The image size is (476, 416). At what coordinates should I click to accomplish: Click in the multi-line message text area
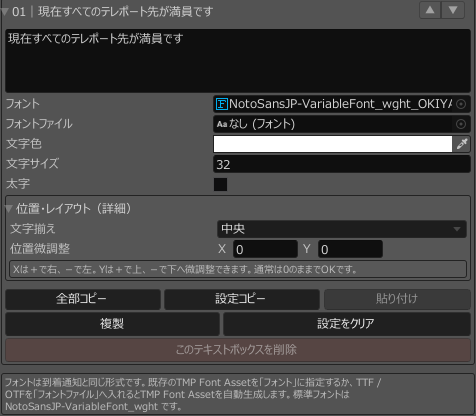238,61
